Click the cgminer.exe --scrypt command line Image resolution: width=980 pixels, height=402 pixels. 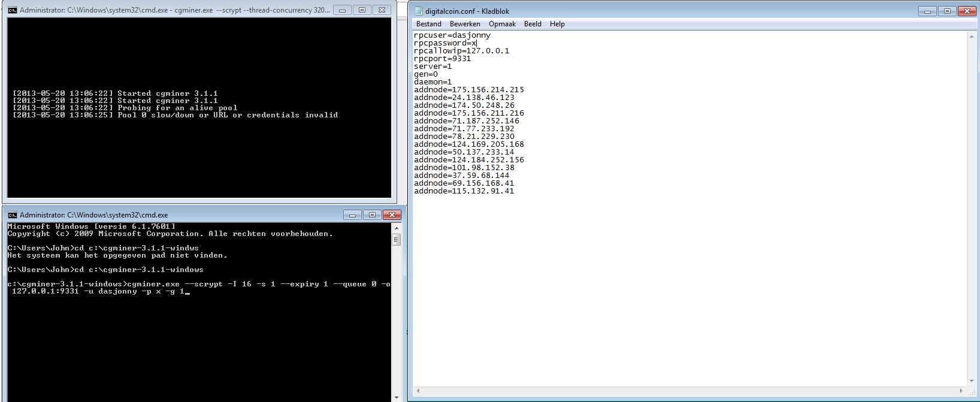199,288
